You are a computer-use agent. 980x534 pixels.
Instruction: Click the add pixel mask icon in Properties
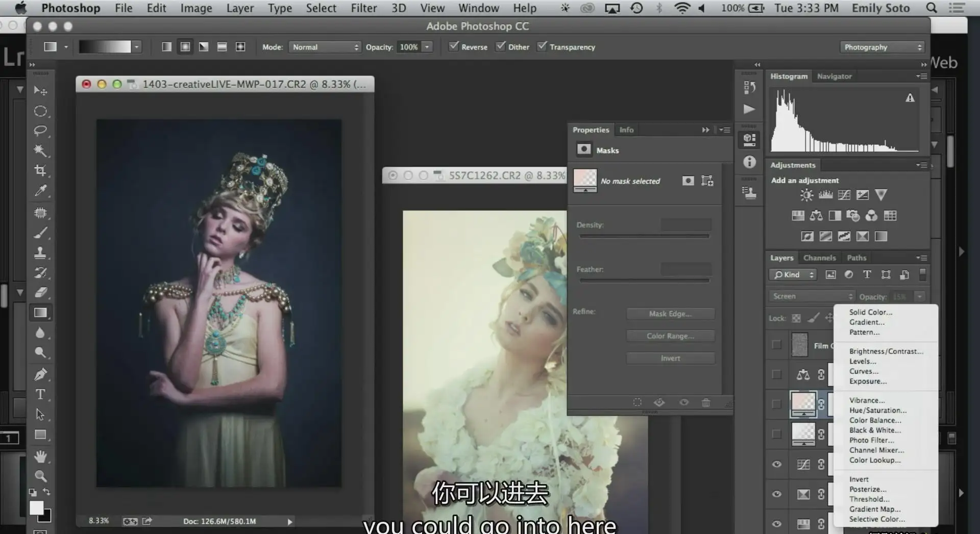[x=688, y=181]
